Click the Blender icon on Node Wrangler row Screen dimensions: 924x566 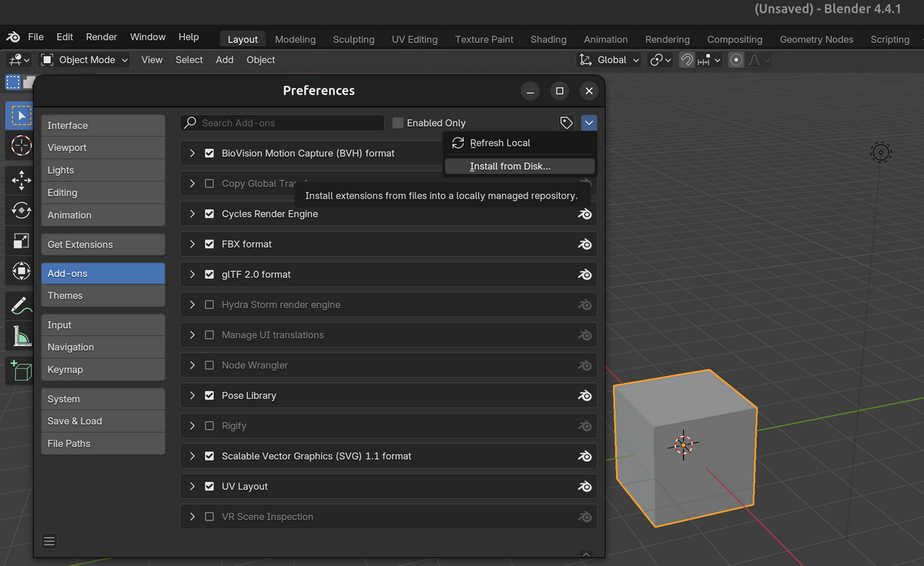584,366
